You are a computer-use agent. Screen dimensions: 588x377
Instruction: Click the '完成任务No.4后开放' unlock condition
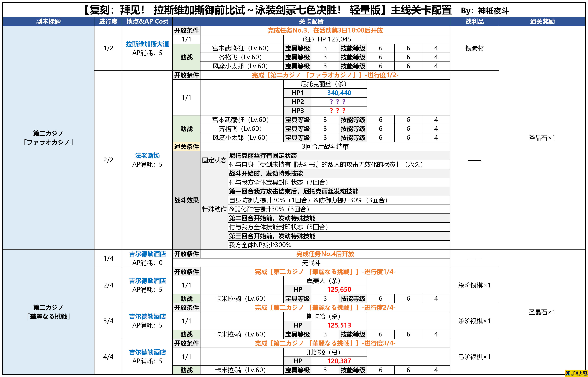coord(325,254)
